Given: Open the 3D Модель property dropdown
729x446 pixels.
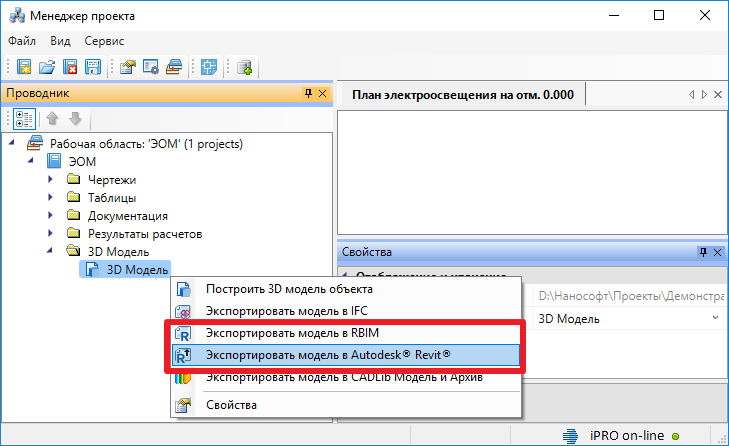Looking at the screenshot, I should [716, 318].
